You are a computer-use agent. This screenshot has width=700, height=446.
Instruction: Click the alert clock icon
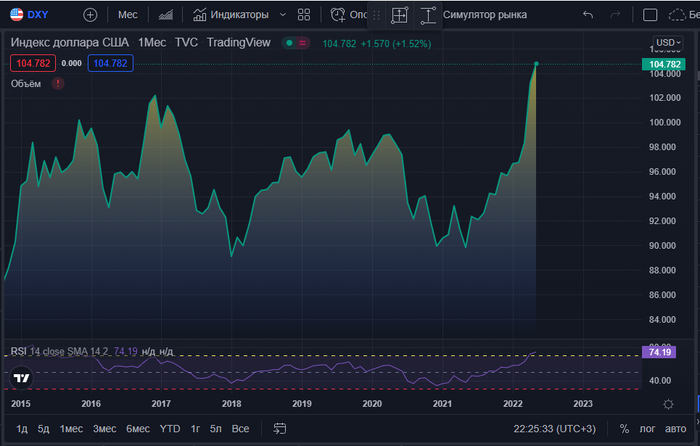click(x=337, y=15)
